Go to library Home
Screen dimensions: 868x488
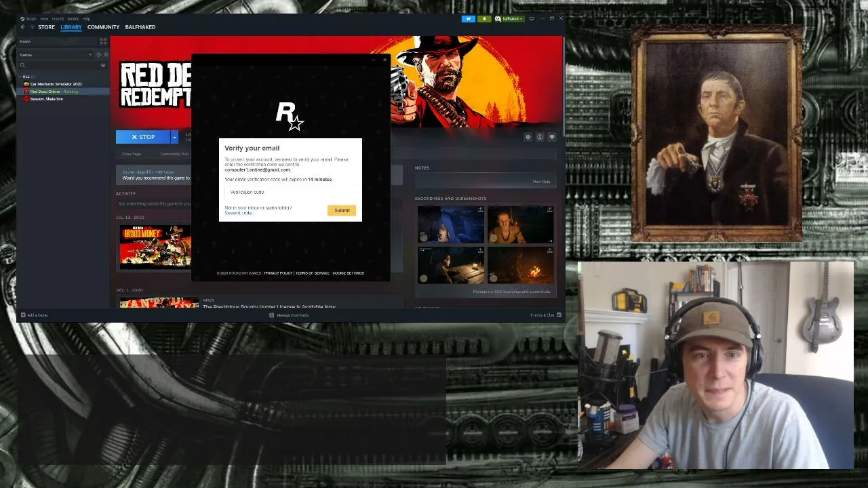(x=25, y=41)
